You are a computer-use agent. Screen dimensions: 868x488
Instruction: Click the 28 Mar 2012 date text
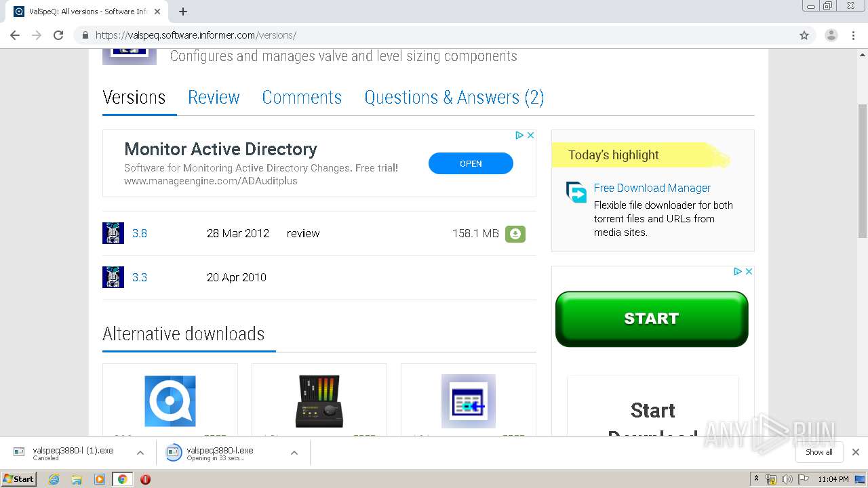[238, 233]
